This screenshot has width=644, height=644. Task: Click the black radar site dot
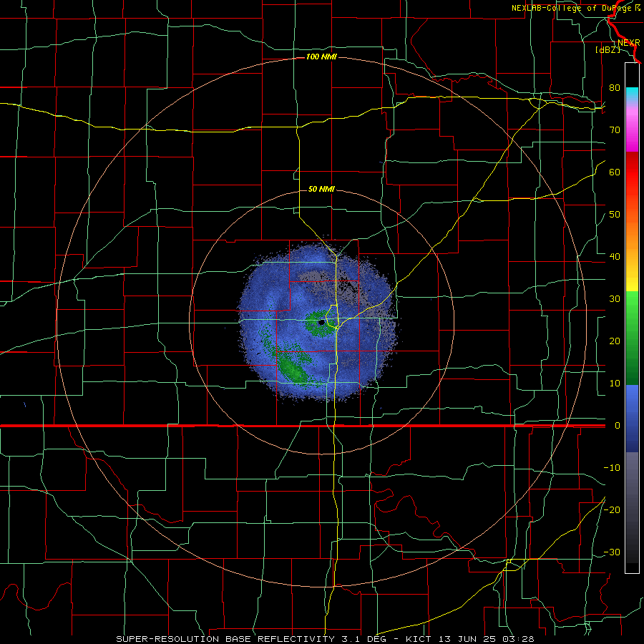(321, 323)
